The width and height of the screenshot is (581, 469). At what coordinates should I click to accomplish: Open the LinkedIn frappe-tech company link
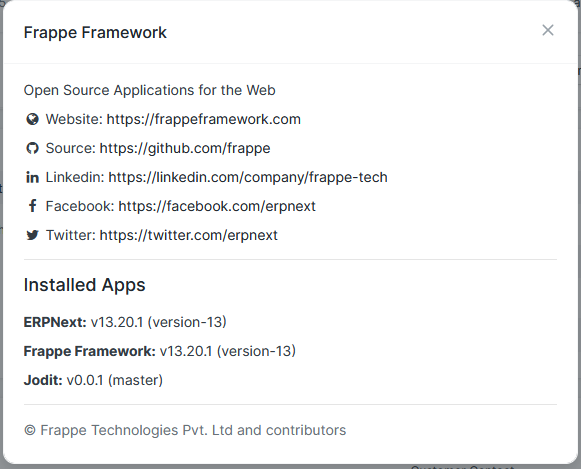coord(248,177)
